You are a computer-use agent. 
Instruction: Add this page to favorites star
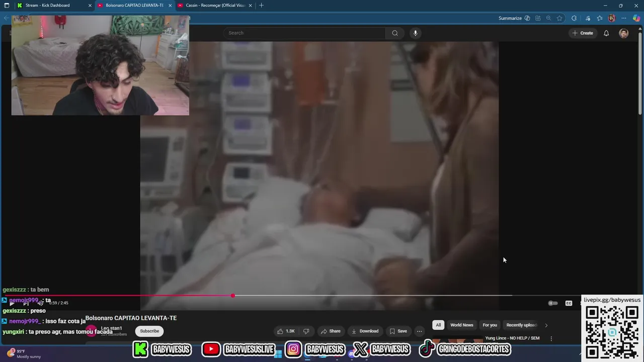[559, 18]
